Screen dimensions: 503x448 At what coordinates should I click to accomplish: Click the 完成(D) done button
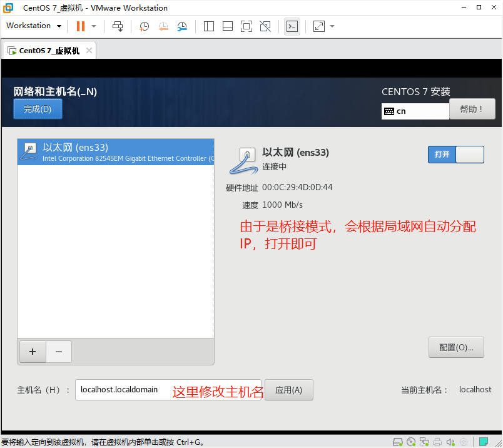38,109
